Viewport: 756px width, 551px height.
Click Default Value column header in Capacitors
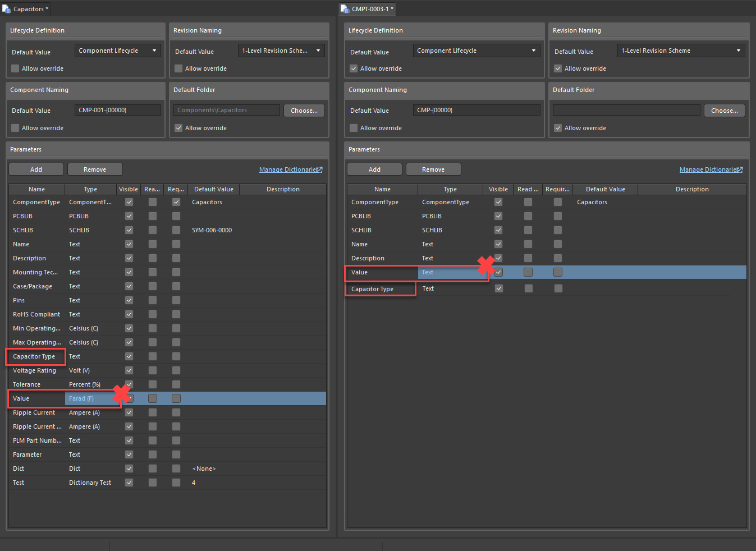tap(214, 189)
